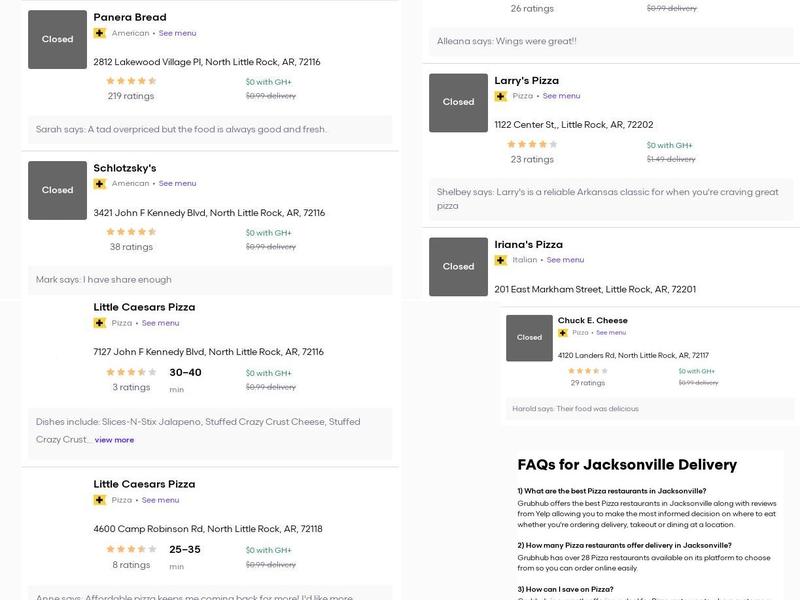Screen dimensions: 800x600
Task: Open the Larry's Pizza restaurant title
Action: click(x=526, y=80)
